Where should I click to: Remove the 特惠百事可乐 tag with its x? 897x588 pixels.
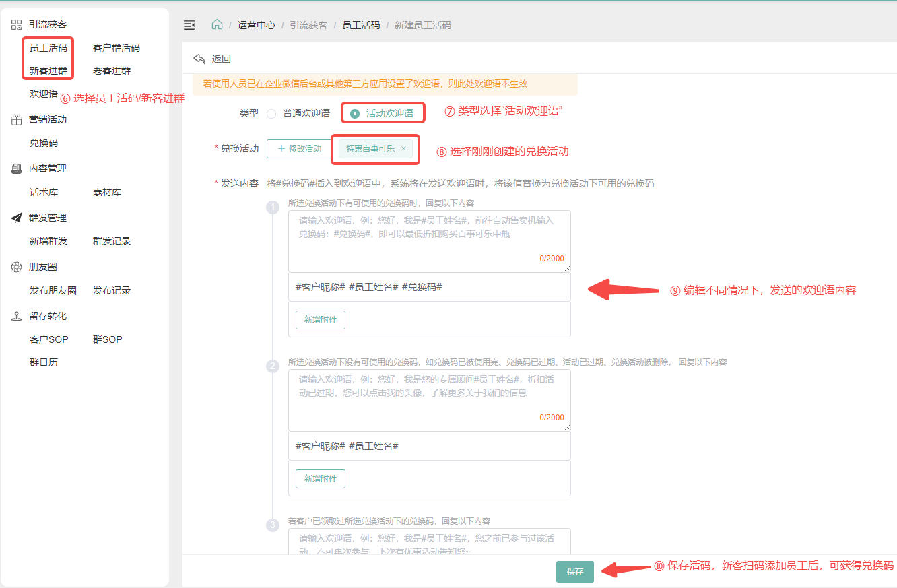click(403, 149)
